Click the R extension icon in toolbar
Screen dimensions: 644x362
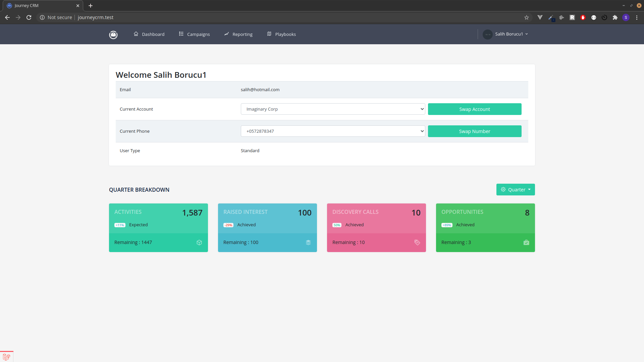point(572,17)
